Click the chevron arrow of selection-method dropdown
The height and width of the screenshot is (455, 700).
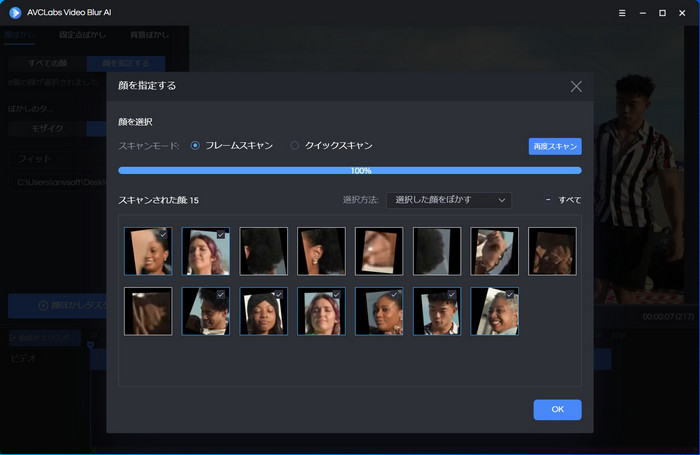(502, 200)
